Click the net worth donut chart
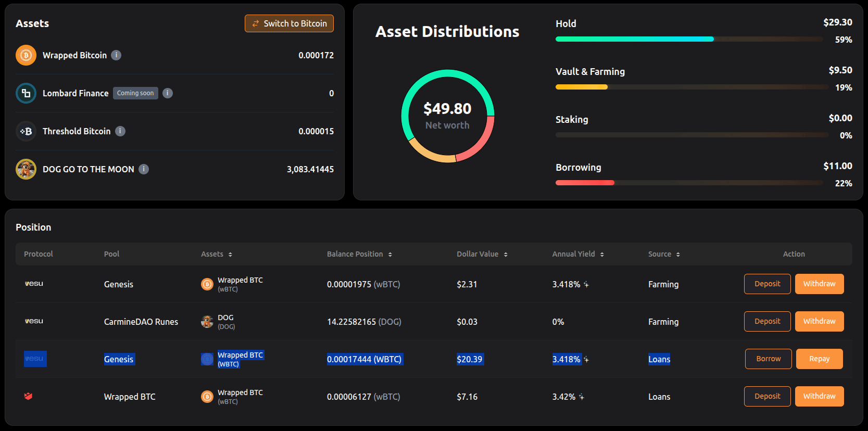 (447, 116)
